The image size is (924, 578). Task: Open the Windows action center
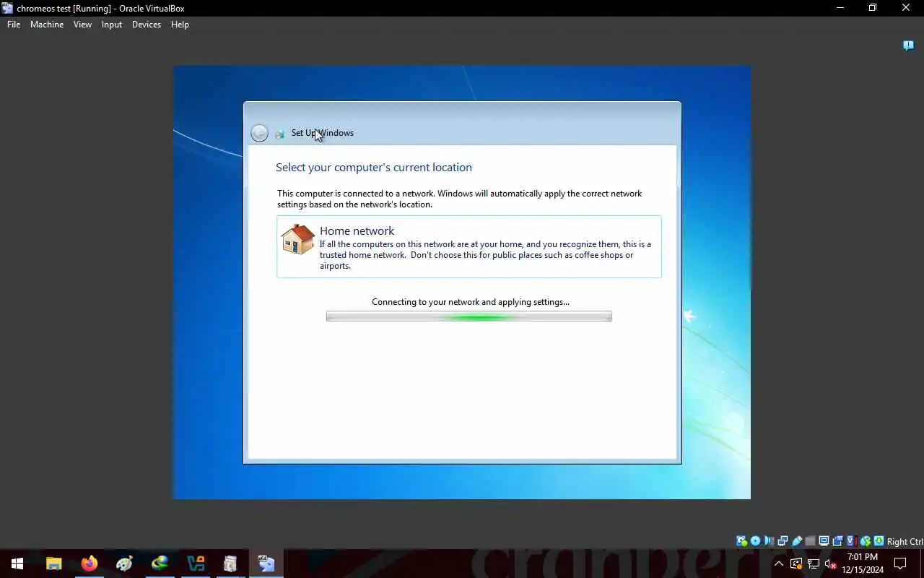(900, 564)
